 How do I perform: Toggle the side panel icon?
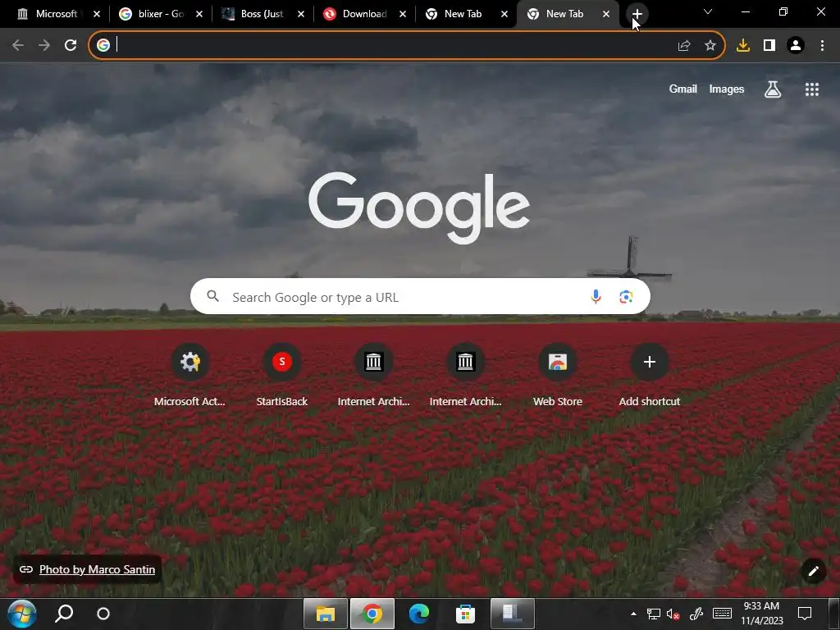coord(769,46)
